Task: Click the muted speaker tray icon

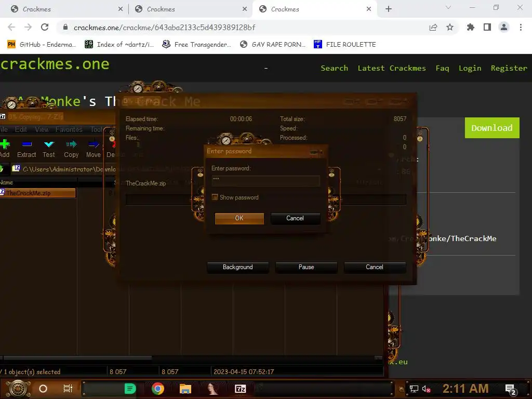Action: tap(426, 389)
